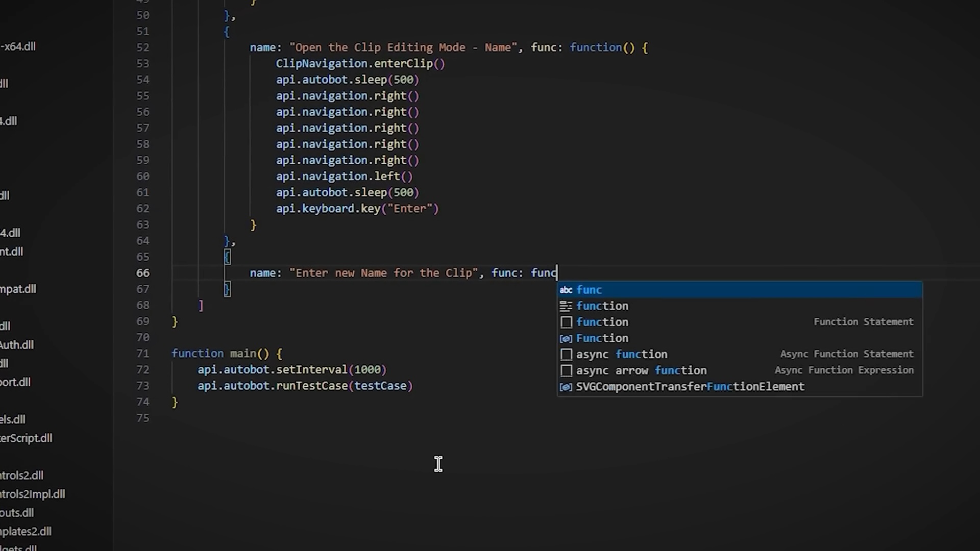Image resolution: width=980 pixels, height=551 pixels.
Task: Select the capitalized 'Function' variable suggestion
Action: pos(602,338)
